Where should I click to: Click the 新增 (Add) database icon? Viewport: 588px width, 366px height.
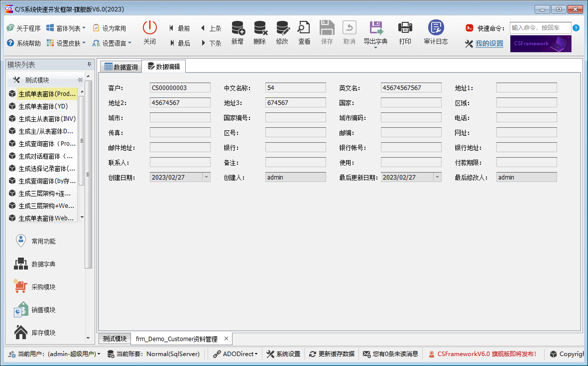click(237, 28)
